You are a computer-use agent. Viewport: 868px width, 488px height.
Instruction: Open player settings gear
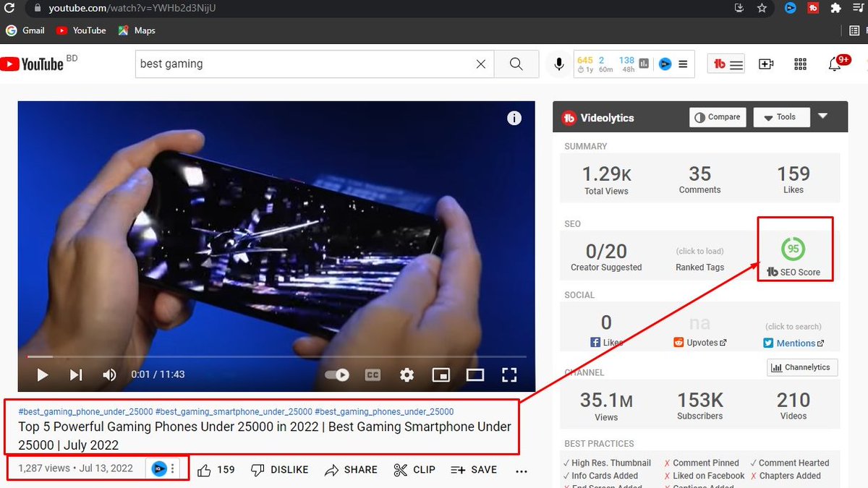tap(407, 374)
